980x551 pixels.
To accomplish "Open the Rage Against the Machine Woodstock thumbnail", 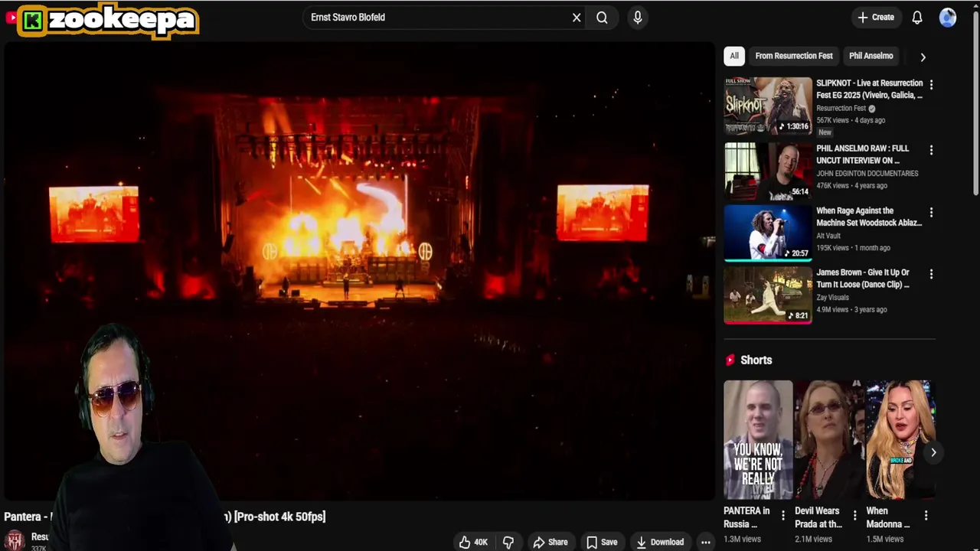I will pyautogui.click(x=768, y=233).
